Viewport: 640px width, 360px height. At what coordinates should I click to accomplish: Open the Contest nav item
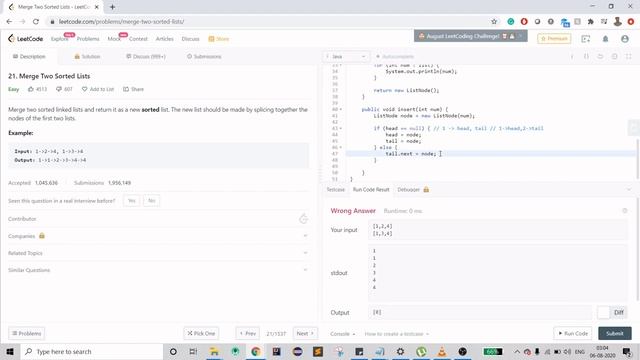point(138,39)
